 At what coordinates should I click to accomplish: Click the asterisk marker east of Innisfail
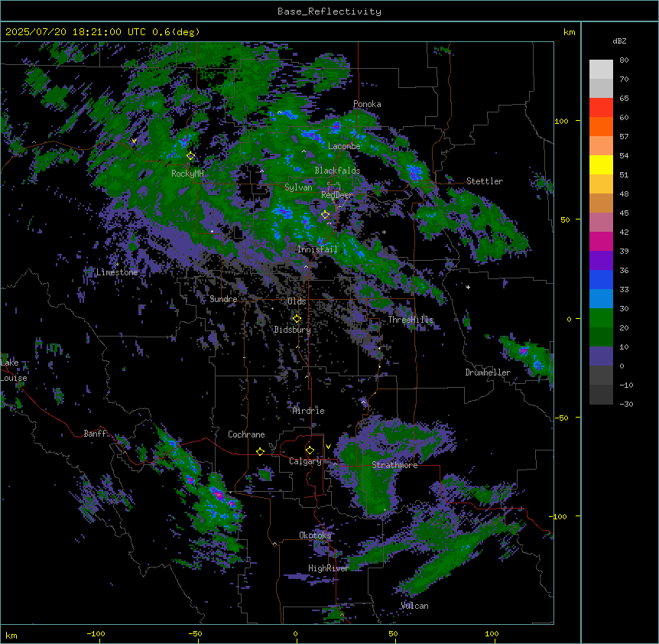(x=384, y=232)
